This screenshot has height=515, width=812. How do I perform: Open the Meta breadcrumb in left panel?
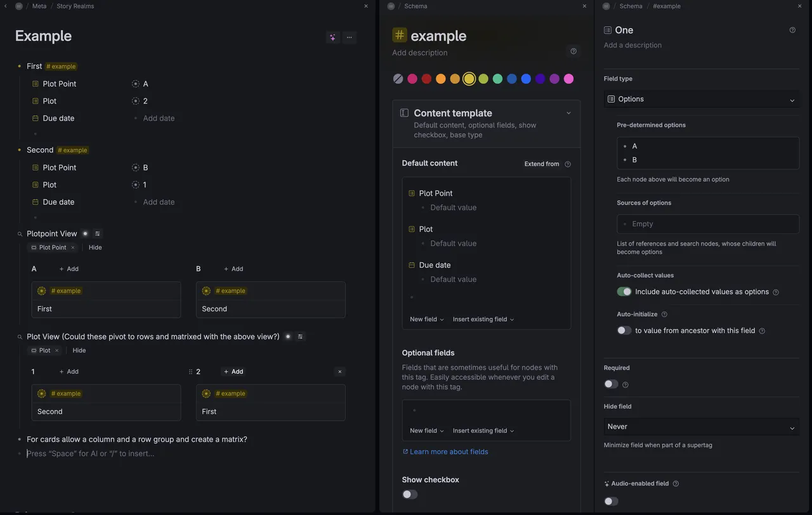(x=39, y=6)
